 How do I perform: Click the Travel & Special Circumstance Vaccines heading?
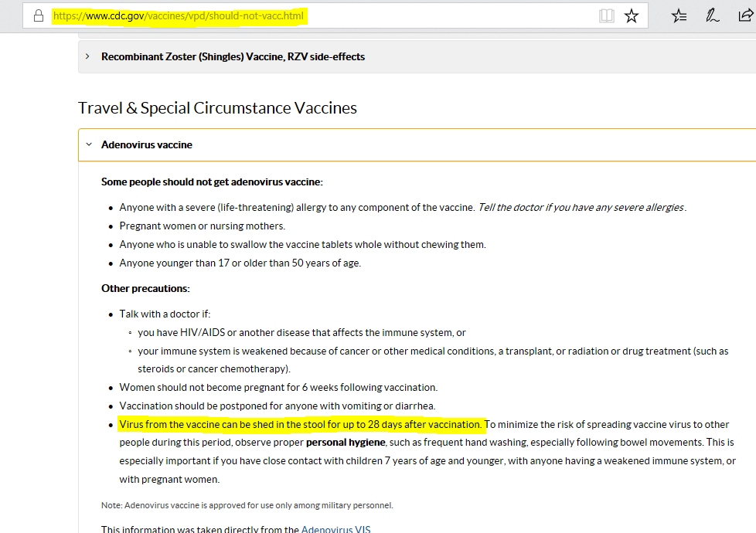[217, 108]
